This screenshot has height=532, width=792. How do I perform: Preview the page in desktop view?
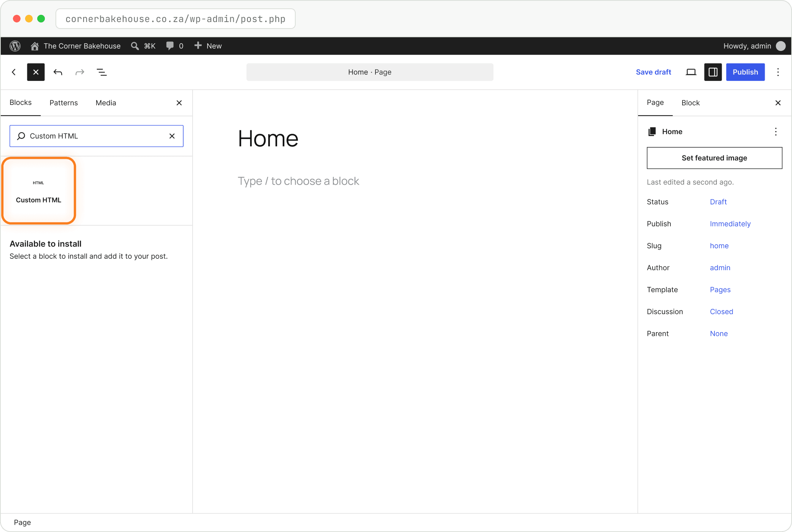point(691,72)
